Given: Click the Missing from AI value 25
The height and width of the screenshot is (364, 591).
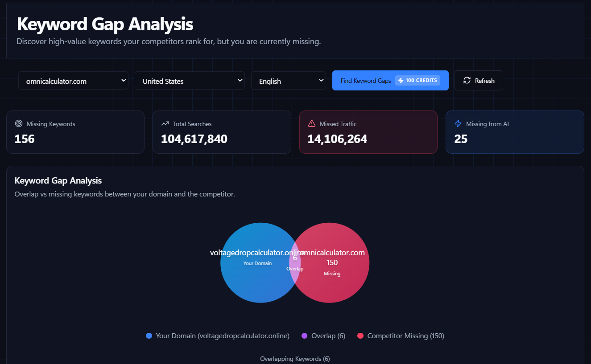Looking at the screenshot, I should (x=461, y=139).
